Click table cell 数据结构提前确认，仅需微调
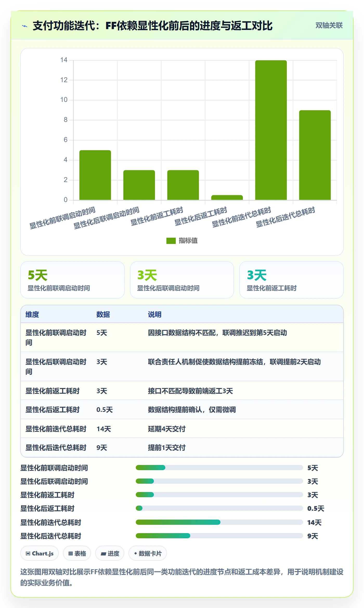The height and width of the screenshot is (608, 364). click(x=192, y=410)
